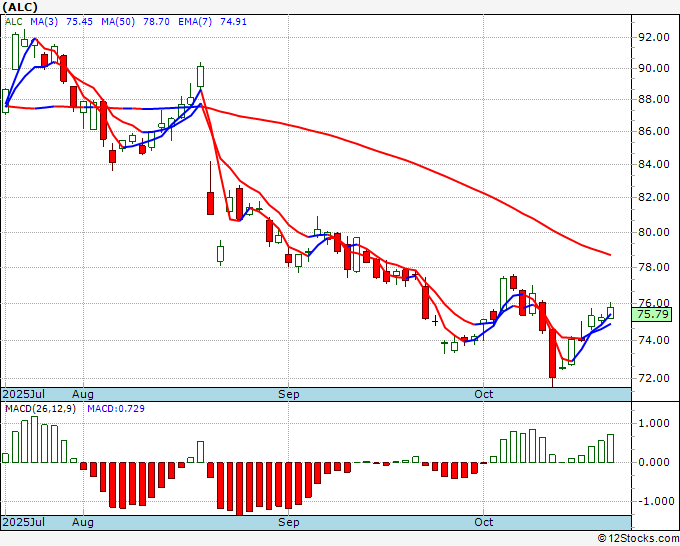
Task: Click the MACD:0.729 value label
Action: (x=116, y=409)
